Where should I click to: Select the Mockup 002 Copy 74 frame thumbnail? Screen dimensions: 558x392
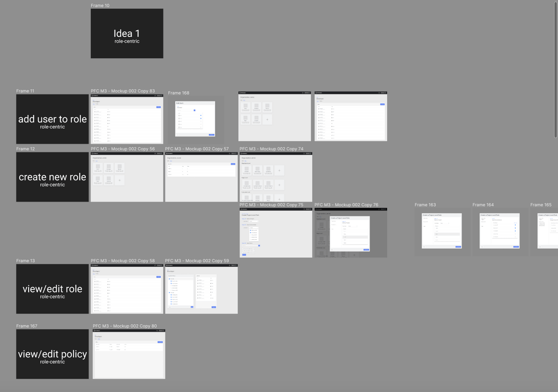[276, 177]
